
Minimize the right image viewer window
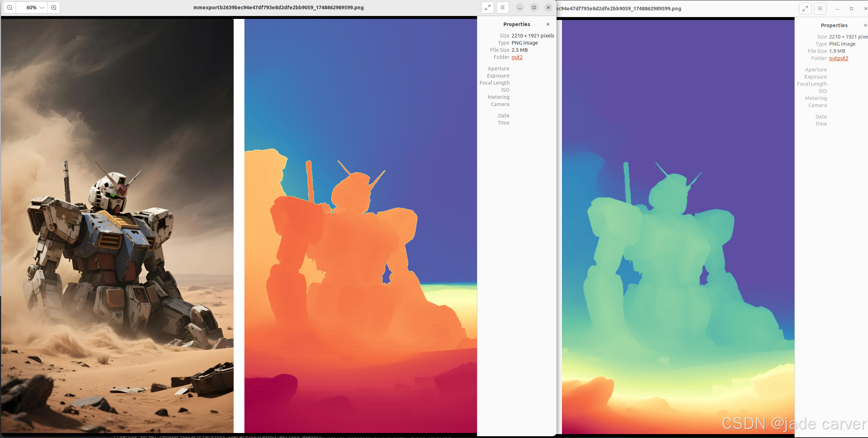tap(837, 9)
